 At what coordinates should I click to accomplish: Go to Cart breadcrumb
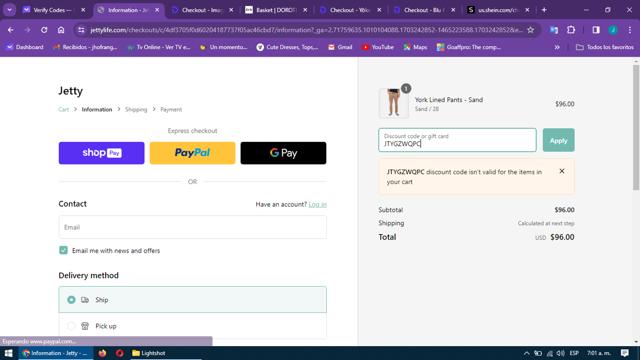pos(63,109)
